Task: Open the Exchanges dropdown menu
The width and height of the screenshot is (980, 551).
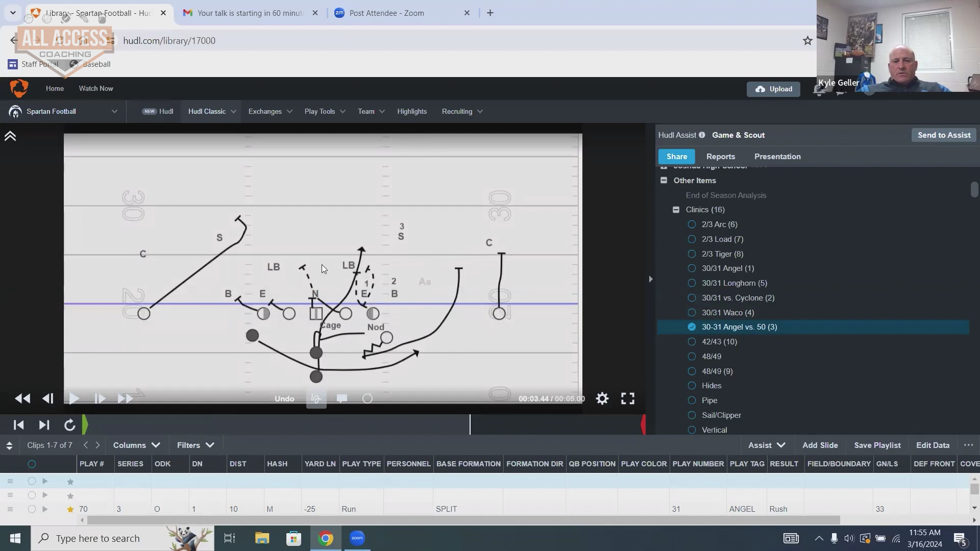Action: 270,111
